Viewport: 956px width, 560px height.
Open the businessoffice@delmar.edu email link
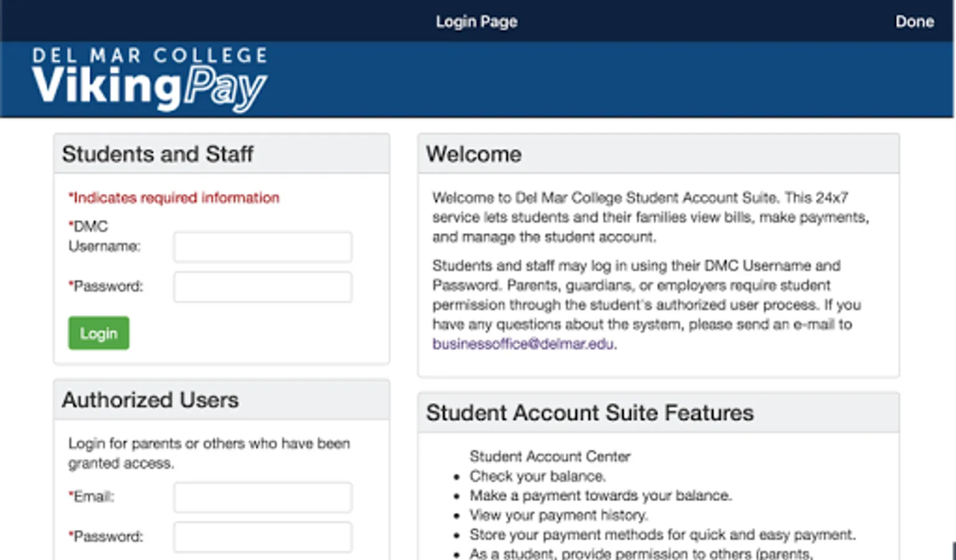523,344
